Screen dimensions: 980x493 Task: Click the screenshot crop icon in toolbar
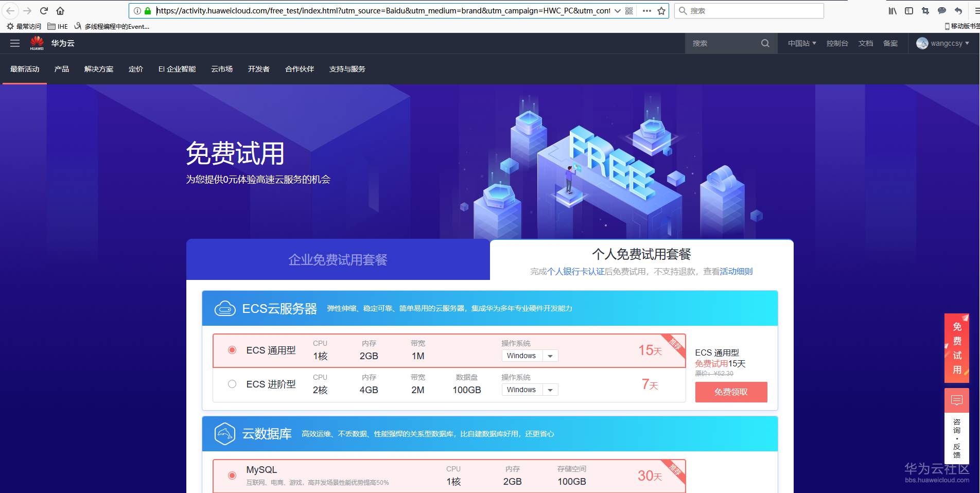tap(925, 11)
